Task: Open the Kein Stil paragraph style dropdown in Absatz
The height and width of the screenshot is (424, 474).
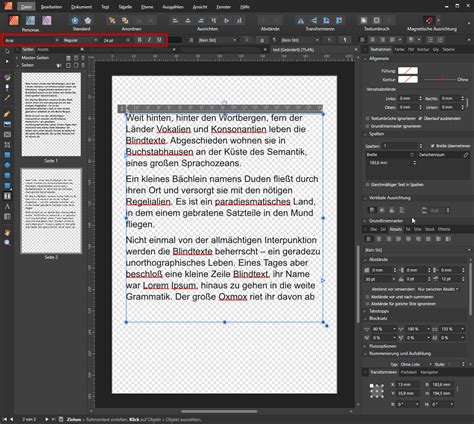Action: click(418, 250)
